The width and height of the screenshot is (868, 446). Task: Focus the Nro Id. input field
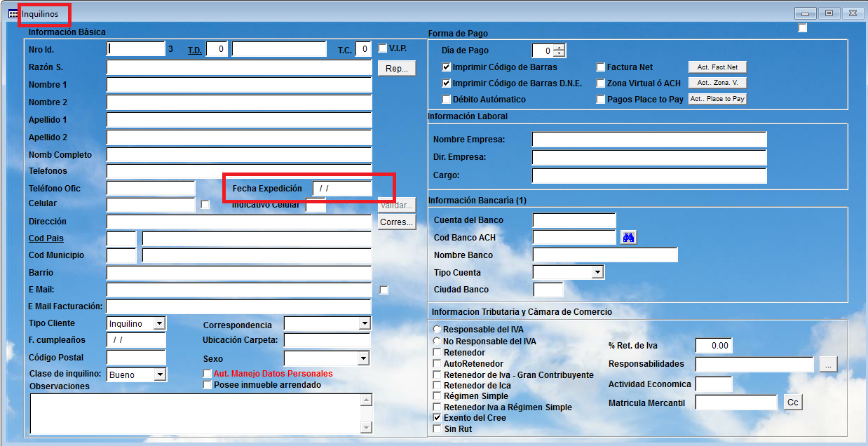click(x=136, y=49)
